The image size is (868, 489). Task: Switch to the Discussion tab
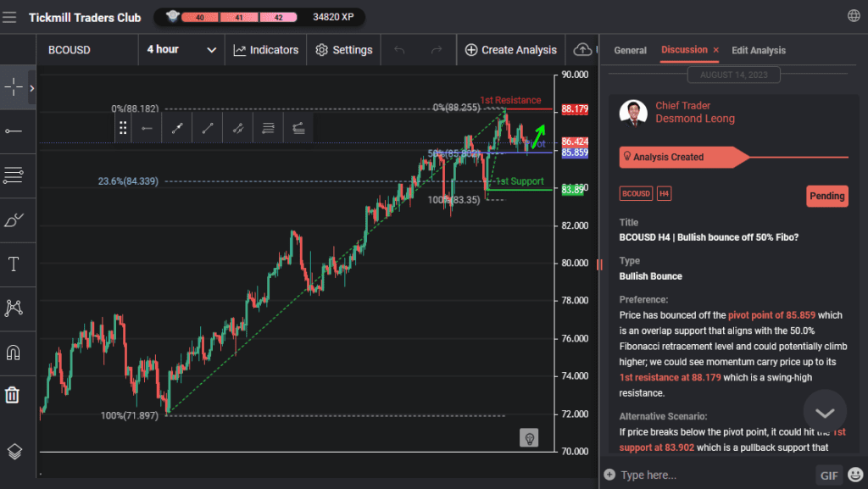point(684,50)
